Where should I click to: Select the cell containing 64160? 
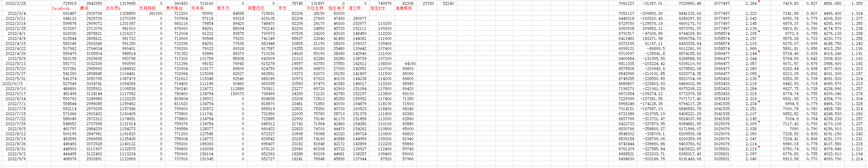pyautogui.click(x=405, y=63)
